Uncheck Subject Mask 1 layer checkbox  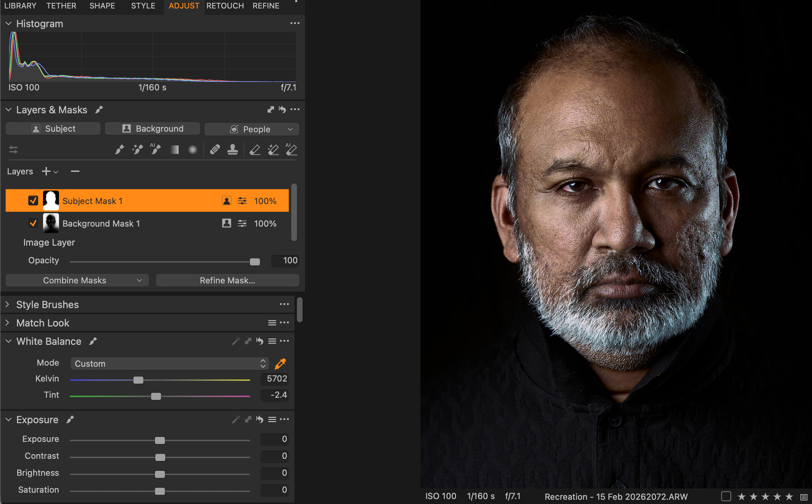tap(33, 201)
